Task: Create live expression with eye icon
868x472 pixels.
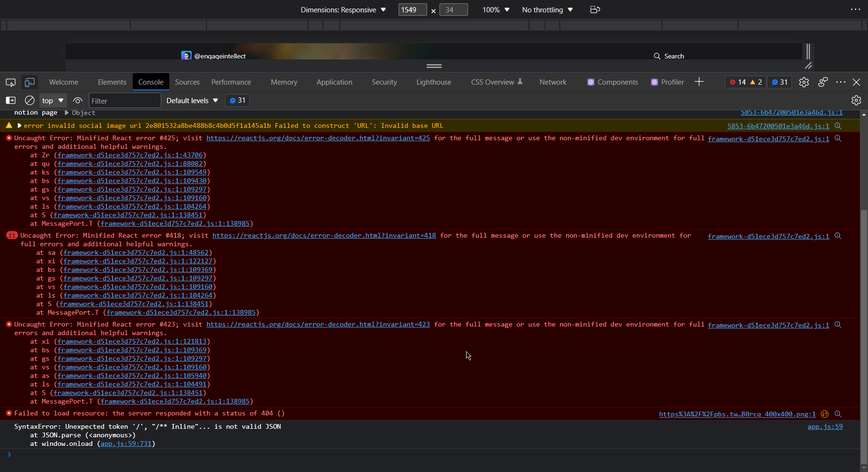Action: (78, 100)
